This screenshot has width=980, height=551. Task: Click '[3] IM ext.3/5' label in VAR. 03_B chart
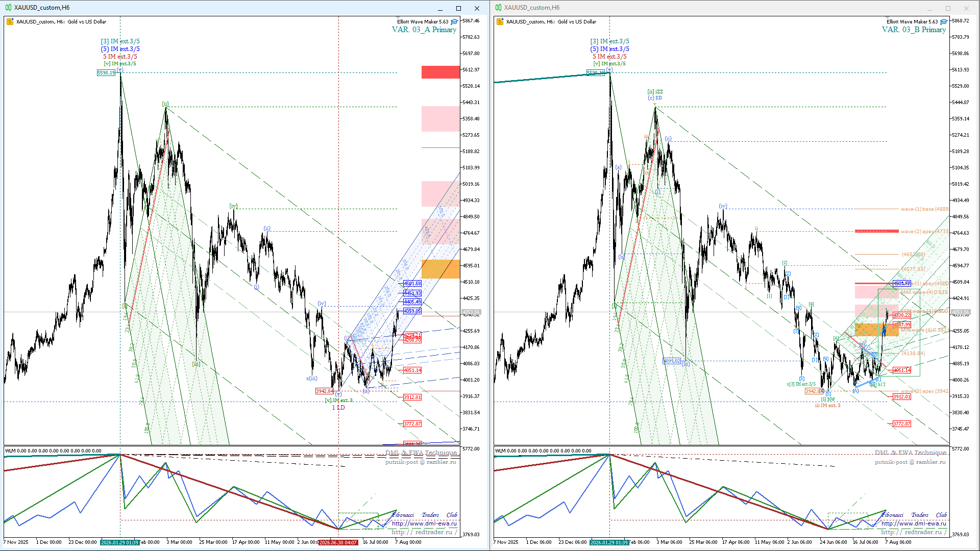(x=610, y=41)
